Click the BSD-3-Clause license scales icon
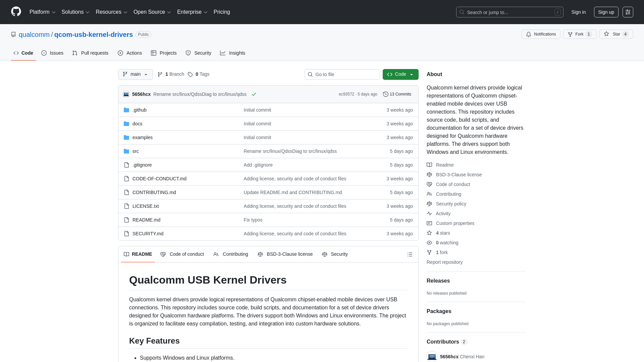The height and width of the screenshot is (362, 644). (429, 174)
